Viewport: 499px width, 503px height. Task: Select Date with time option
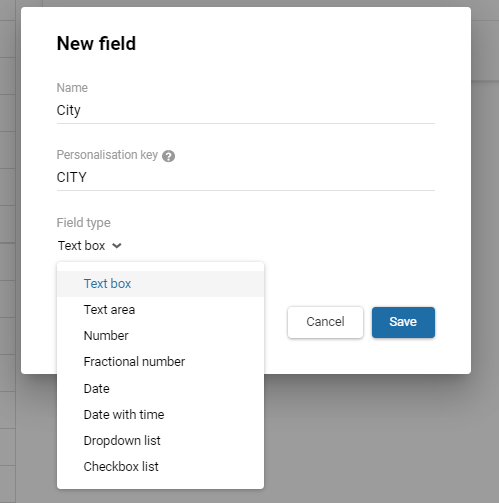[160, 415]
